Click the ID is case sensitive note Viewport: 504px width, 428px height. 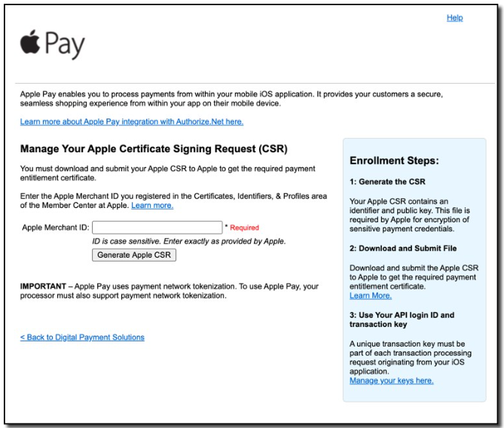coord(189,241)
